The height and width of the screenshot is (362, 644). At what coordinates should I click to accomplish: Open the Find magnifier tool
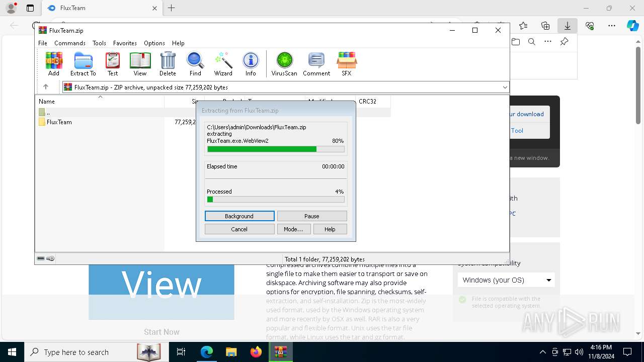[x=195, y=64]
